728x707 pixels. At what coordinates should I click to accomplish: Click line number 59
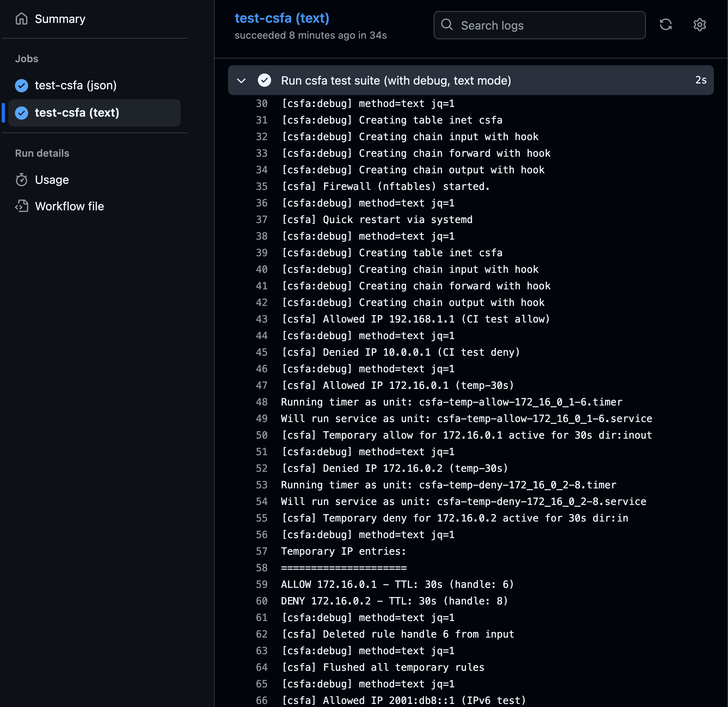coord(261,584)
